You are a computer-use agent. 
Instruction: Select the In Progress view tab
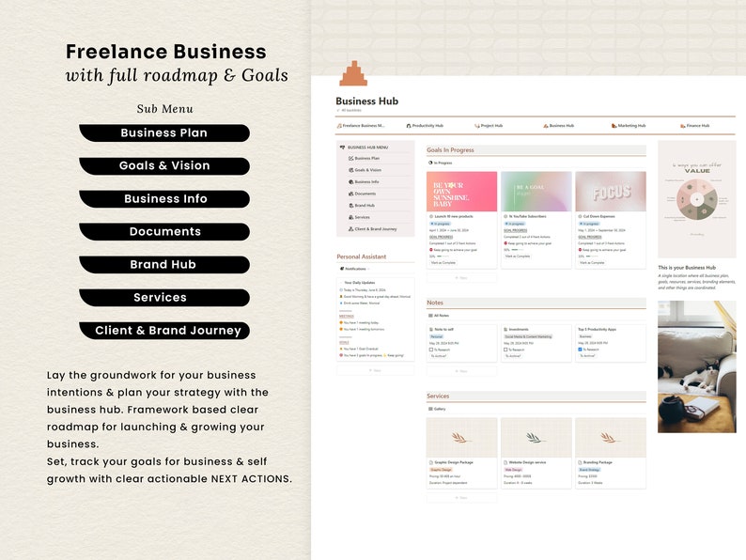(x=440, y=163)
